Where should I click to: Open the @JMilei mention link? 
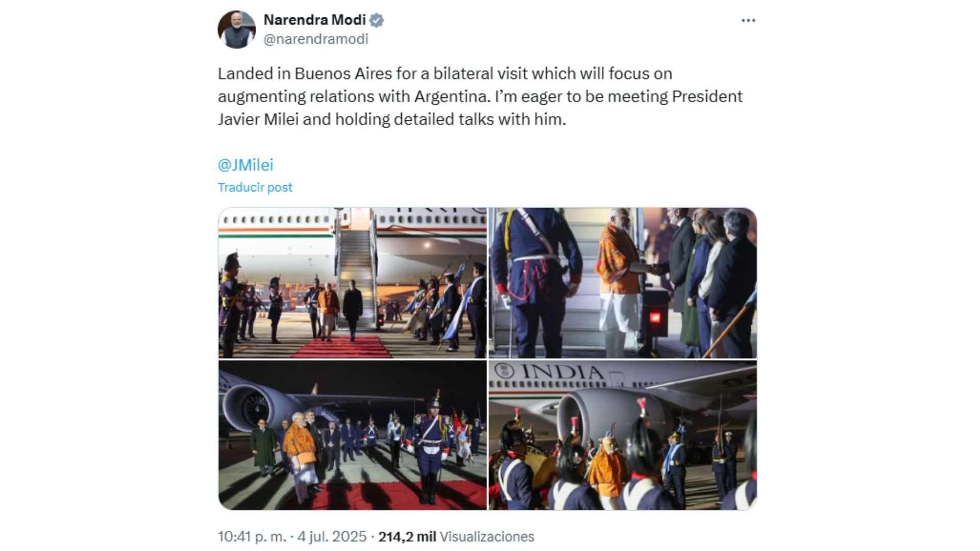pos(246,165)
